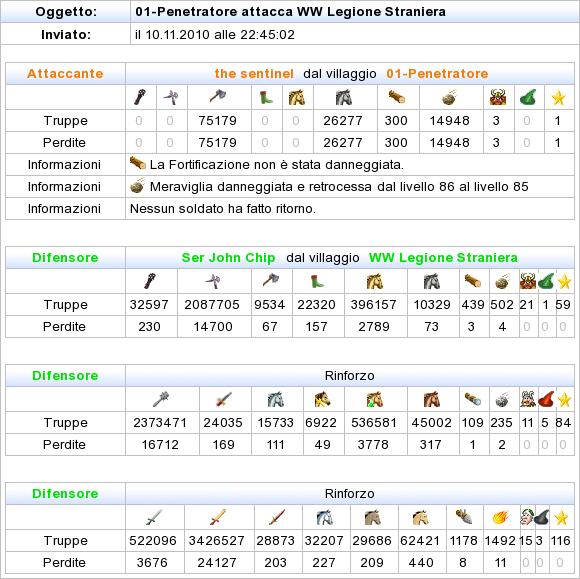This screenshot has height=579, width=580.
Task: Select losses value 24127
Action: click(217, 563)
